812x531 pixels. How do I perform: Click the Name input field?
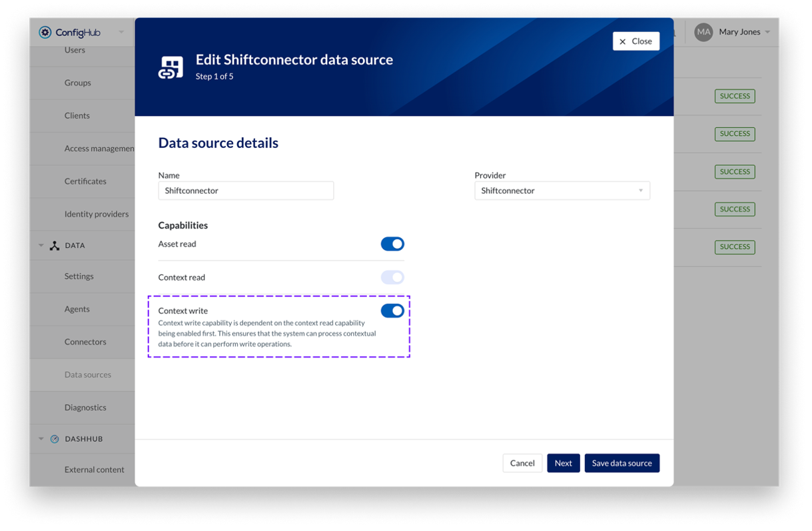click(x=246, y=191)
